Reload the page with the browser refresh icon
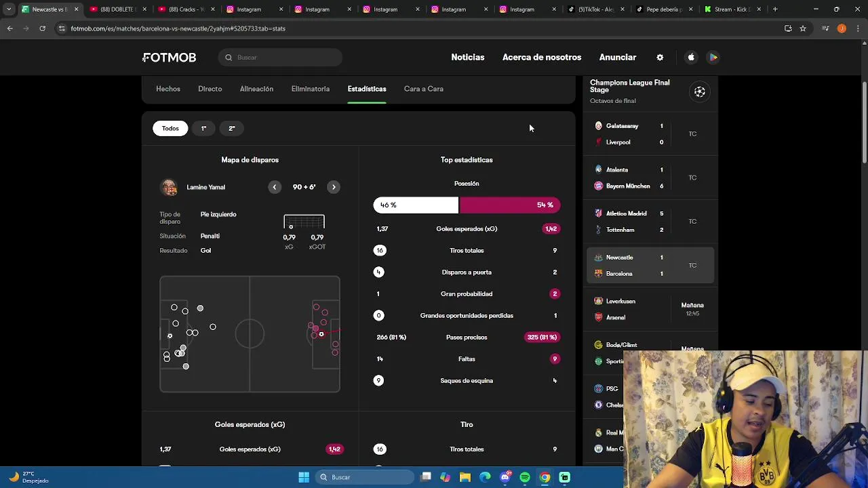868x488 pixels. (42, 28)
